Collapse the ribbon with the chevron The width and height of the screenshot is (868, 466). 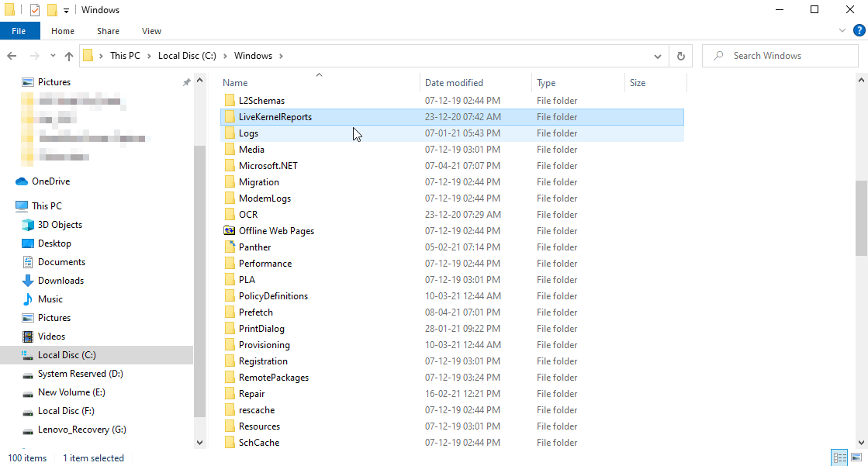point(842,30)
